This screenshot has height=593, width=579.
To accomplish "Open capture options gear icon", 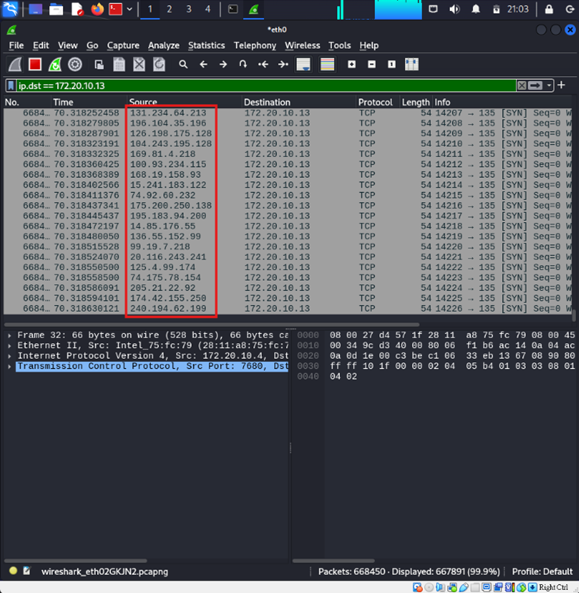I will [x=75, y=65].
